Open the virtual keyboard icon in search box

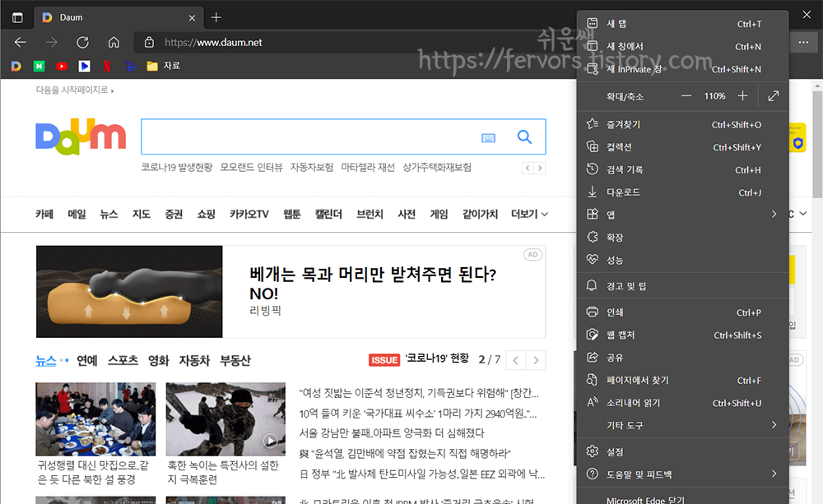click(x=488, y=137)
